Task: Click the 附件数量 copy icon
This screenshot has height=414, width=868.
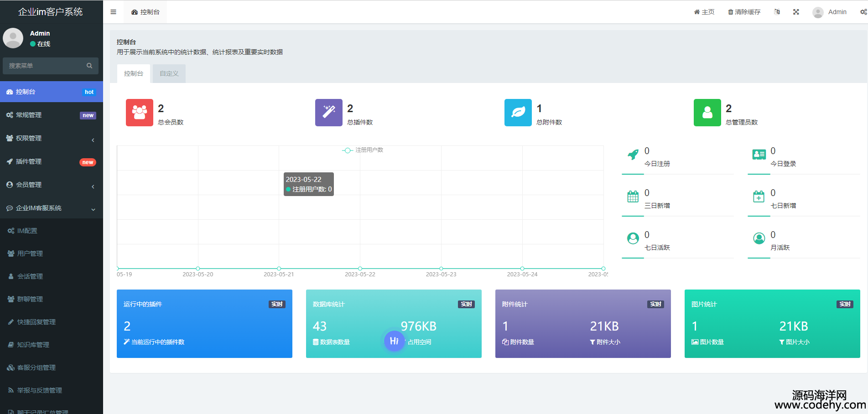Action: [505, 342]
